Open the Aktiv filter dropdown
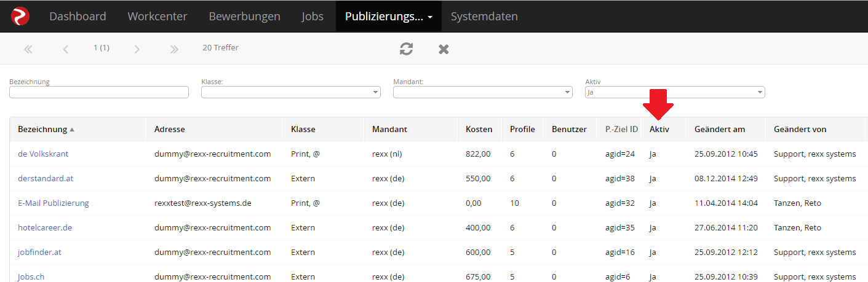Image resolution: width=868 pixels, height=282 pixels. [675, 92]
